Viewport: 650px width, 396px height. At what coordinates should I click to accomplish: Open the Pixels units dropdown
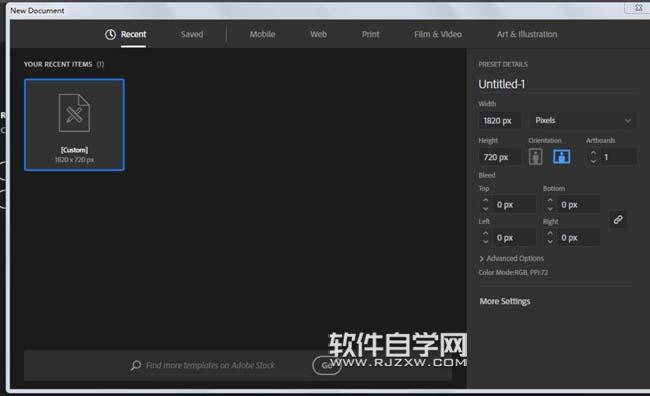click(582, 121)
